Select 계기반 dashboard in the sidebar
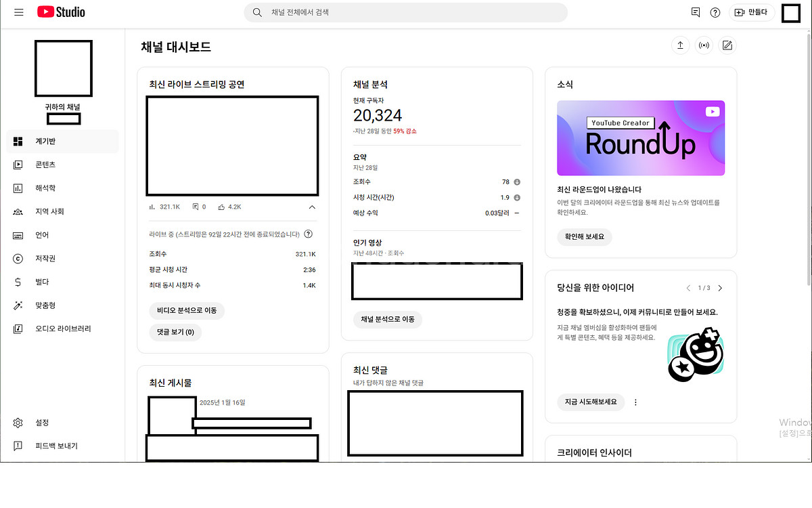Viewport: 812px width, 508px height. point(63,142)
